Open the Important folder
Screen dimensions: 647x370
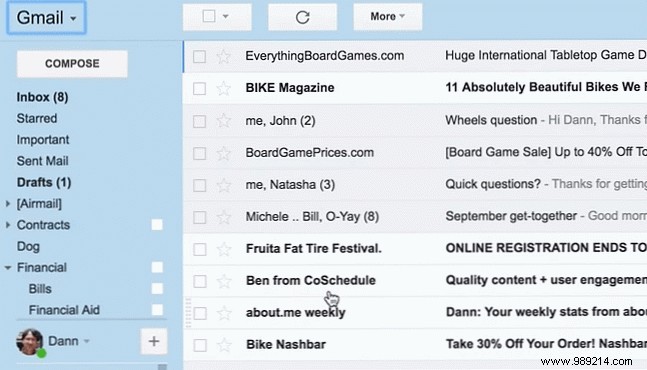[43, 140]
